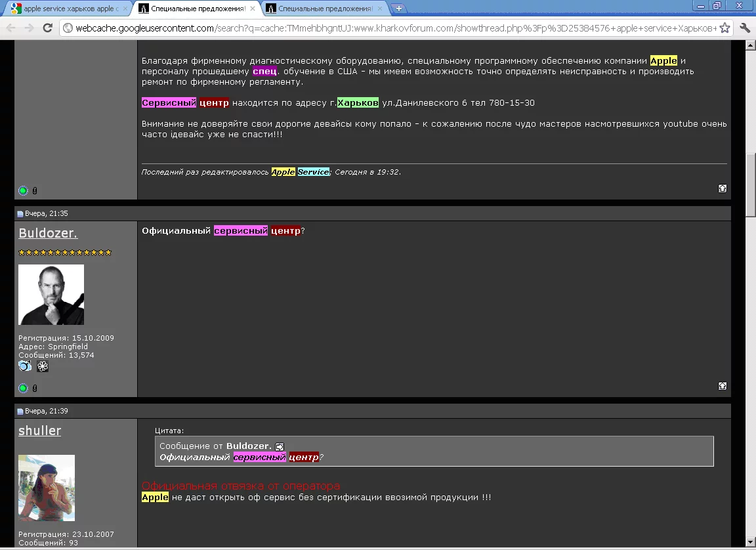Minimize the browser window

click(x=701, y=5)
